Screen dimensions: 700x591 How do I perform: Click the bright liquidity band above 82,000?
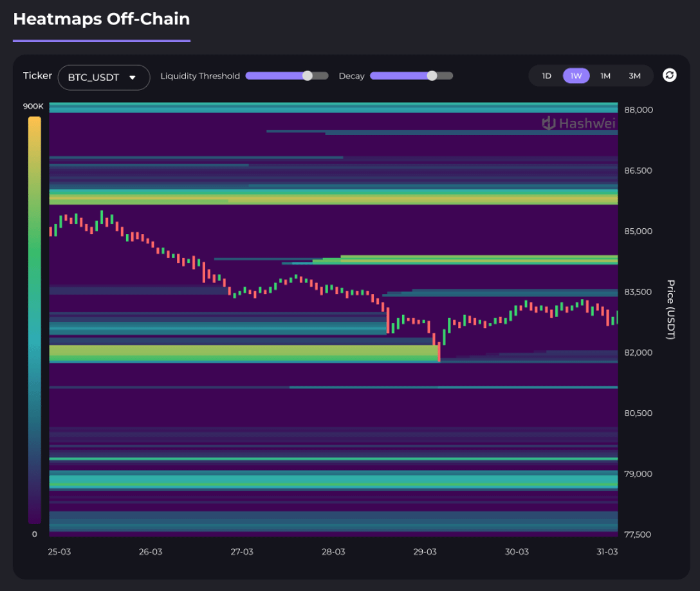tap(243, 352)
